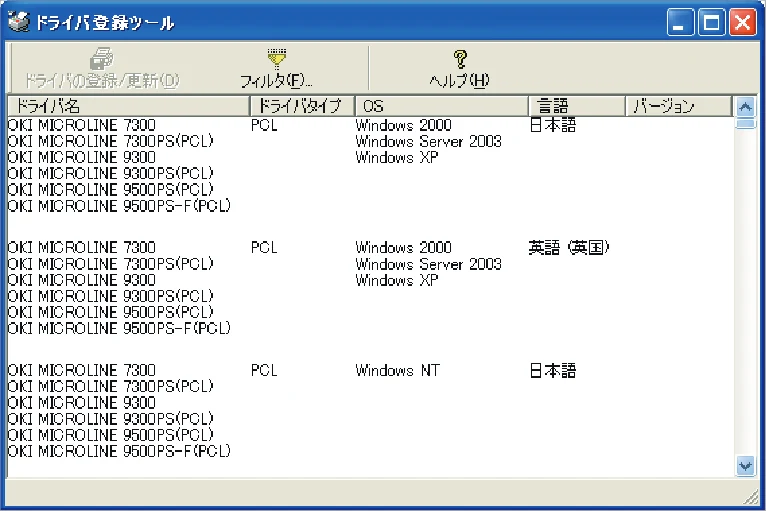Select OKI MICROLINE 9500PS-F(PCL) in the 英語 (英国) group
Image resolution: width=766 pixels, height=511 pixels.
point(119,328)
